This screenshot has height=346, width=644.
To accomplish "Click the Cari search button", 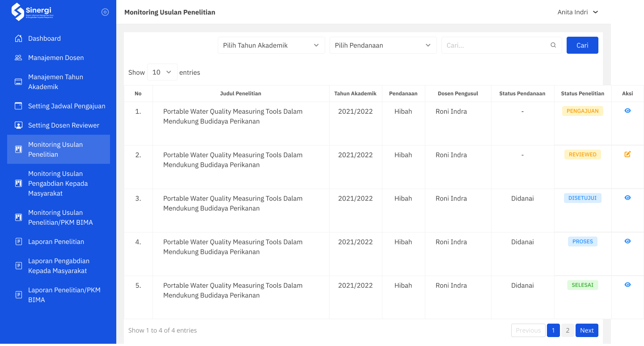I will [582, 45].
